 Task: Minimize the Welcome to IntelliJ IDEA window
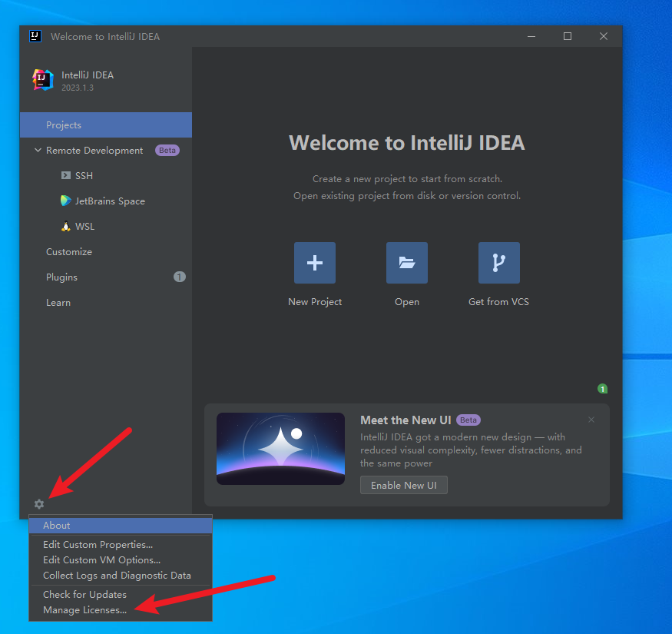point(531,36)
